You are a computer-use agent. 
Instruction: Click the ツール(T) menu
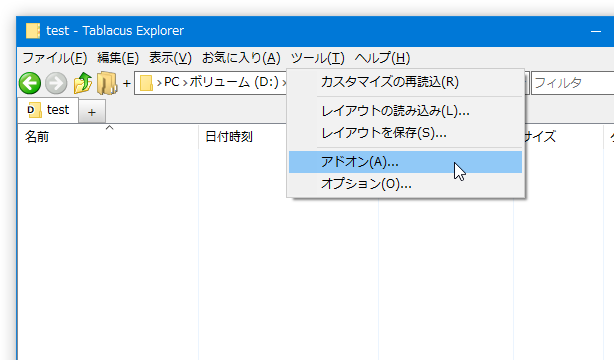click(318, 58)
